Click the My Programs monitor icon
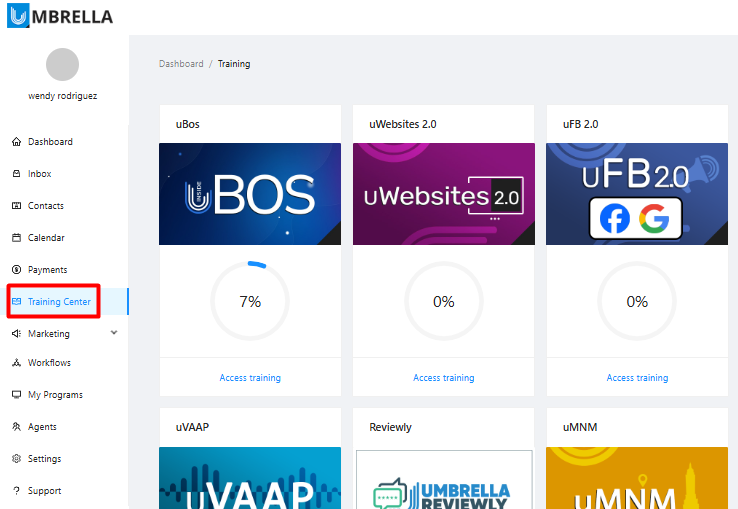The width and height of the screenshot is (738, 509). [16, 395]
